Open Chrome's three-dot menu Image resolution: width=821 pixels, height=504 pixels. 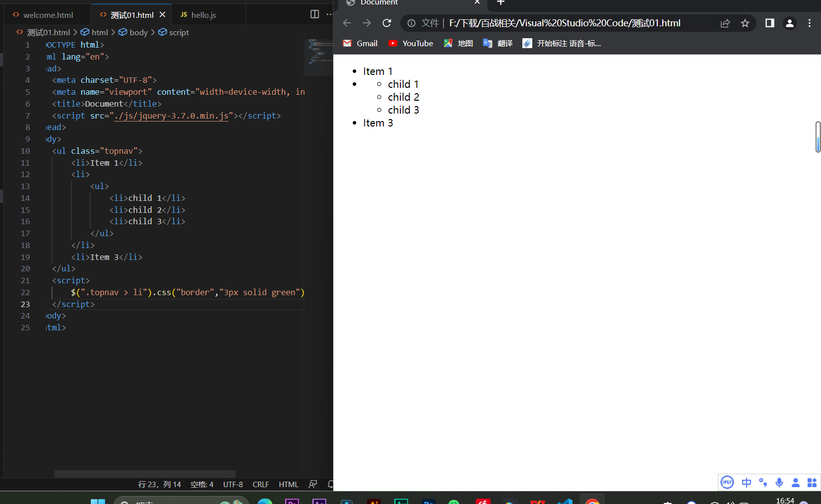809,23
